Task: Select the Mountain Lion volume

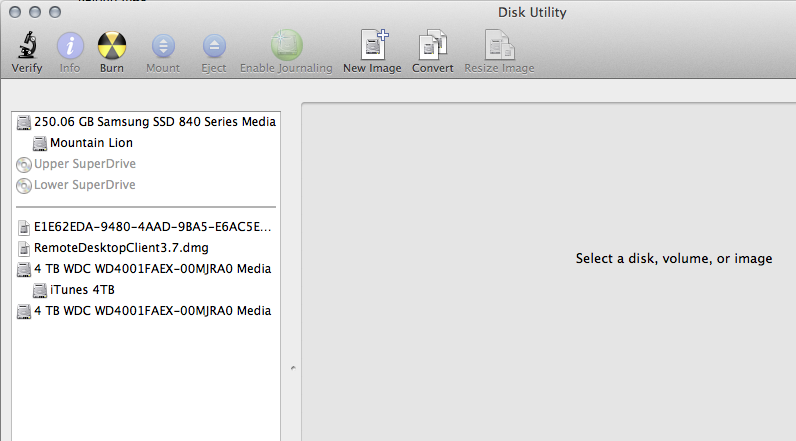Action: click(x=91, y=143)
